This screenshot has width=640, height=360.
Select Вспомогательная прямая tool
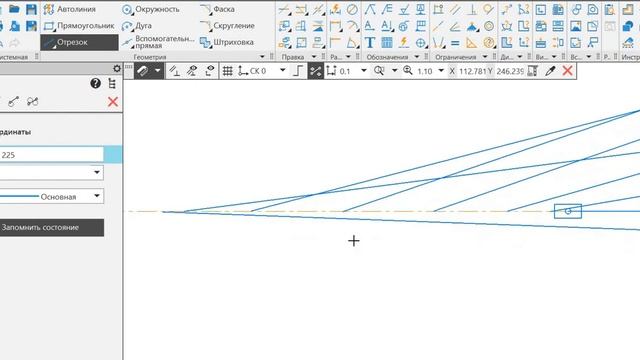(x=158, y=42)
